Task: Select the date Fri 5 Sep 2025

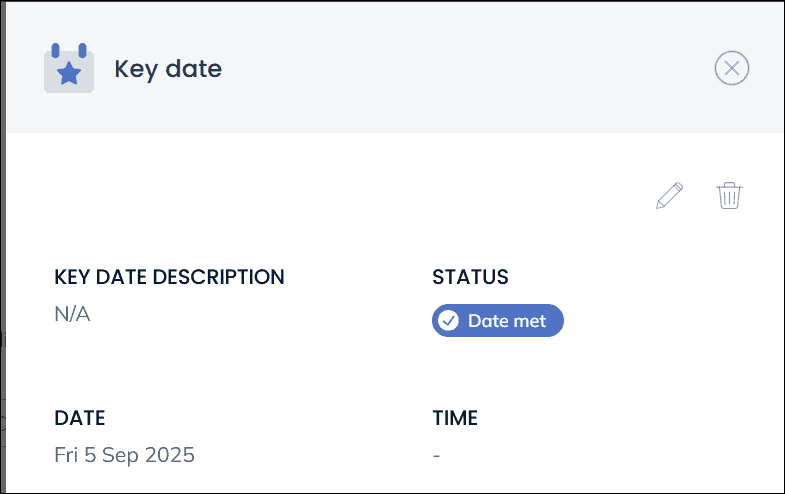Action: pyautogui.click(x=124, y=455)
